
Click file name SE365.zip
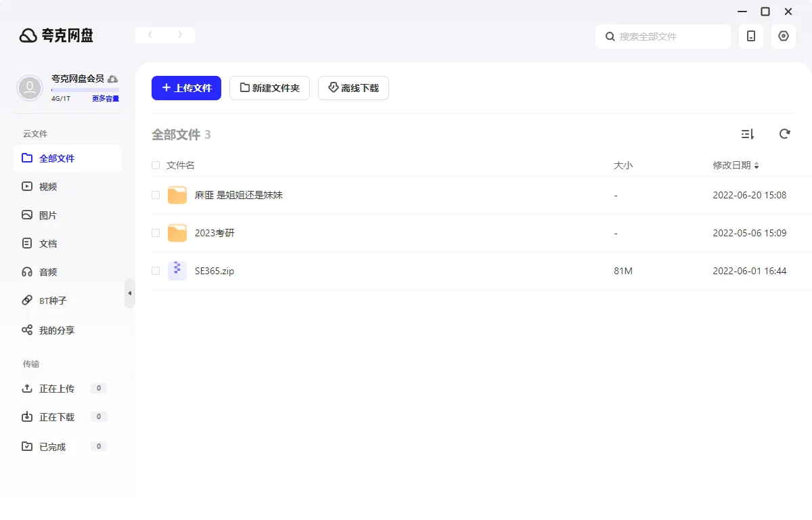215,271
